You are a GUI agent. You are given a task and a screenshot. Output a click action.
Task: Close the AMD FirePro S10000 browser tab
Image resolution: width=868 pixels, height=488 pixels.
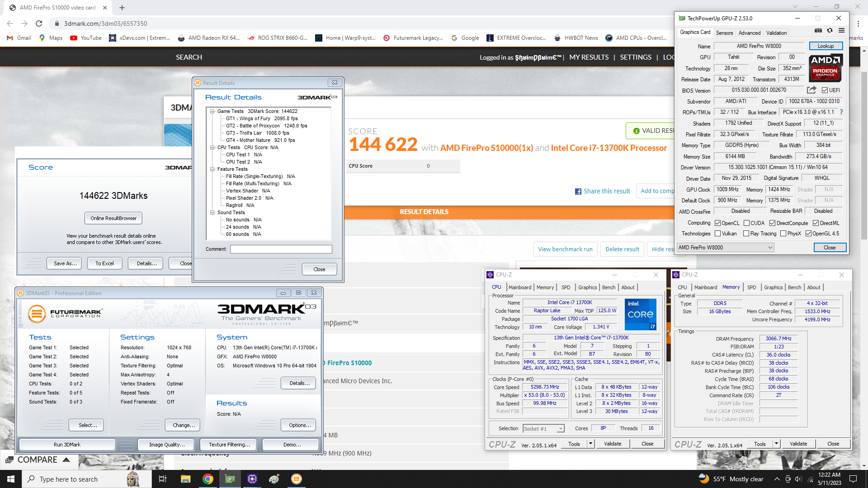coord(105,8)
